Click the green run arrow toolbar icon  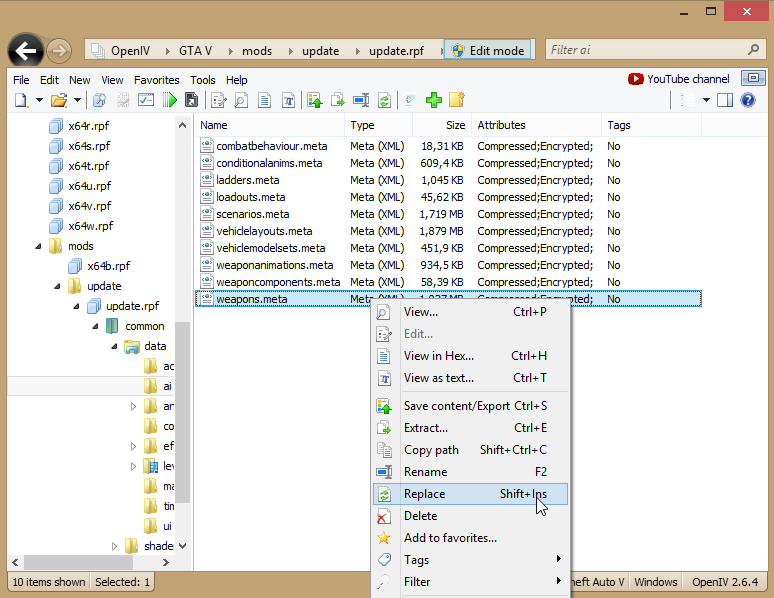coord(170,100)
